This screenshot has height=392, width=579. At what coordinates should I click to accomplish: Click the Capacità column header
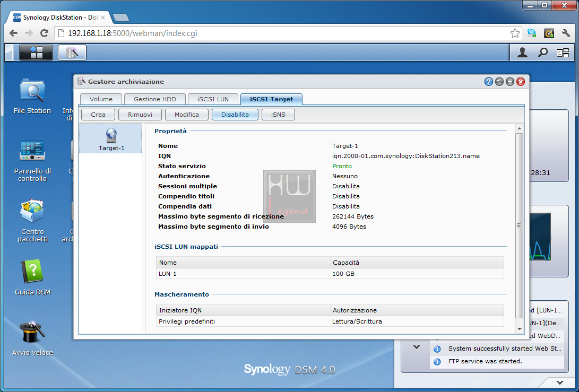(x=417, y=263)
